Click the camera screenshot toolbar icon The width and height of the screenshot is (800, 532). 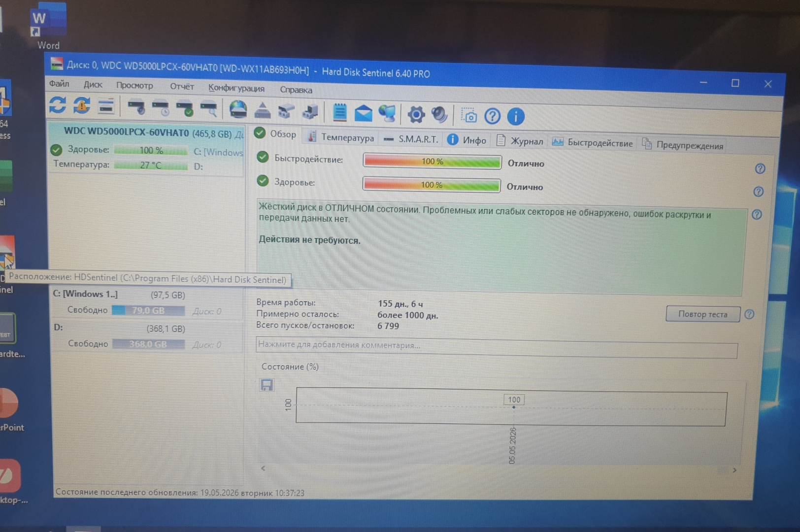(469, 116)
